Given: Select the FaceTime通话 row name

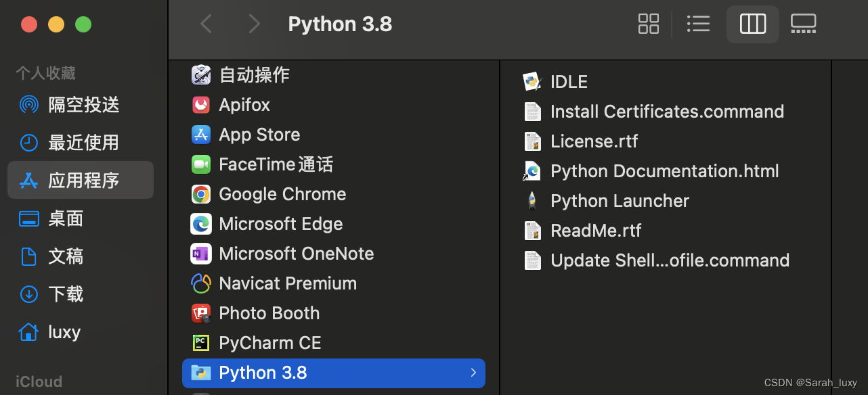Looking at the screenshot, I should 276,164.
